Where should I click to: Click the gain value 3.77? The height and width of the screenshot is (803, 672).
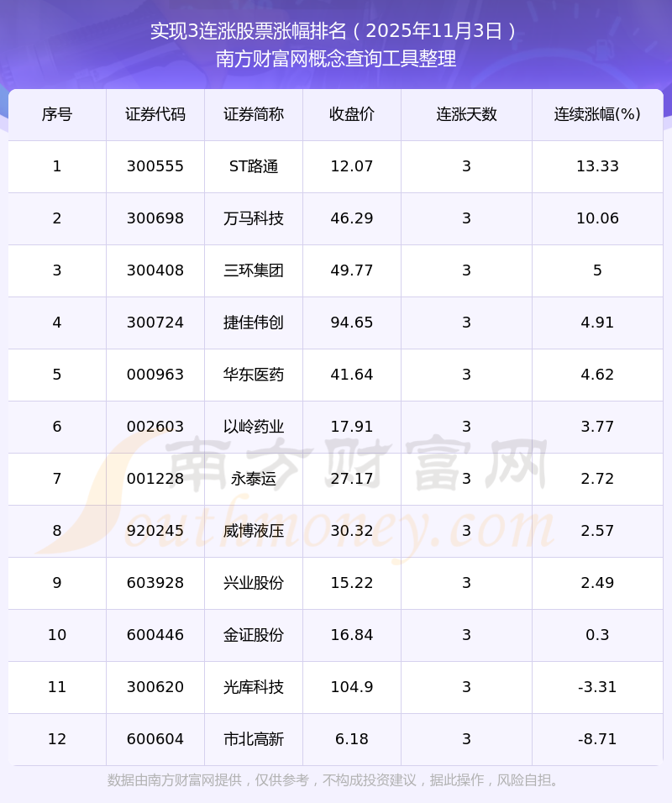(x=597, y=427)
